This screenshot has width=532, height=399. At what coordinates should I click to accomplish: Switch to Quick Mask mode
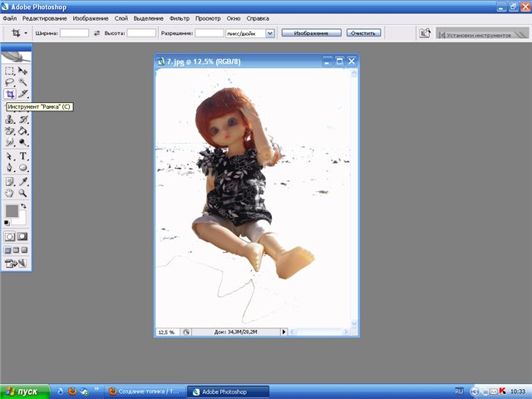click(x=22, y=236)
